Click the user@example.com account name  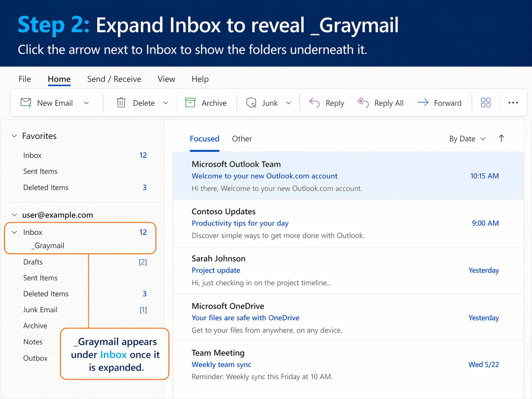click(58, 215)
